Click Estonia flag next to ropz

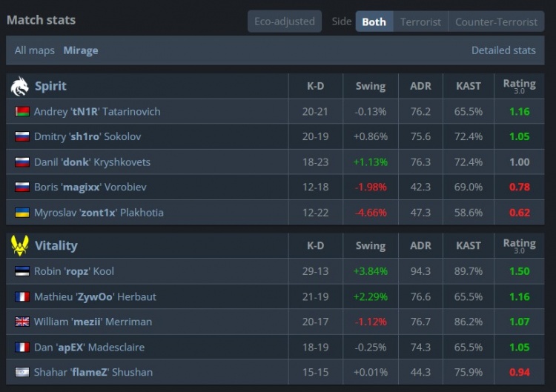pos(22,271)
